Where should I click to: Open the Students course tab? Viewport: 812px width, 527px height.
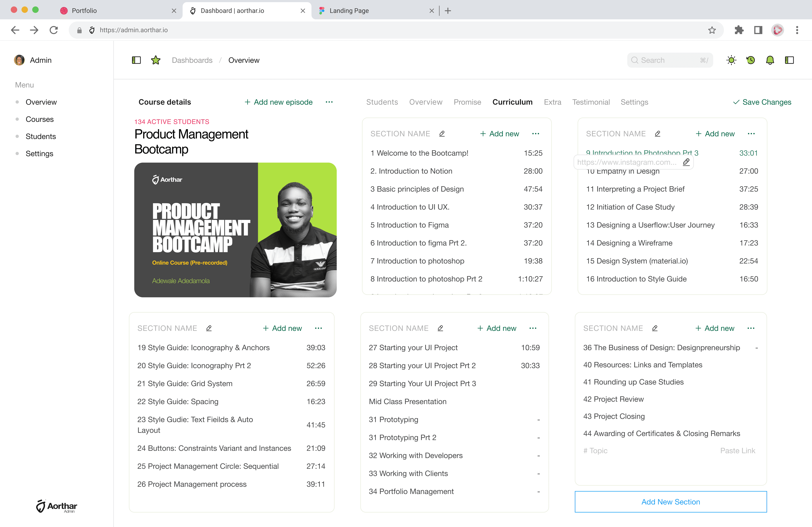coord(382,102)
